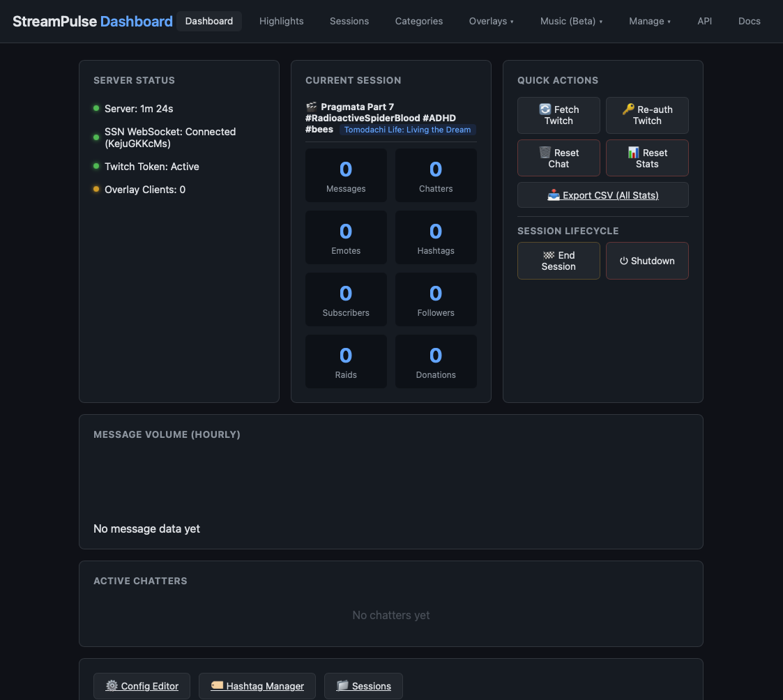Click the Re-auth Twitch key icon
The image size is (783, 700).
click(x=628, y=109)
